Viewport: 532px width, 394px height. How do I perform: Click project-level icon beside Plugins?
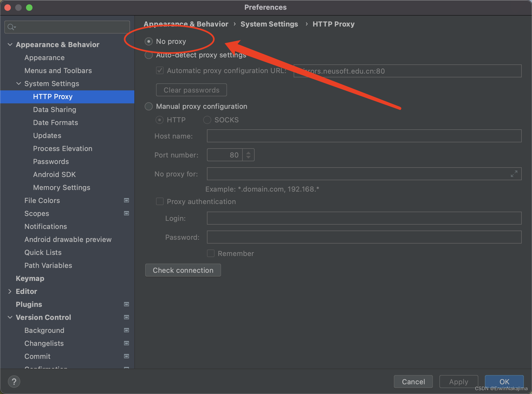pos(126,304)
